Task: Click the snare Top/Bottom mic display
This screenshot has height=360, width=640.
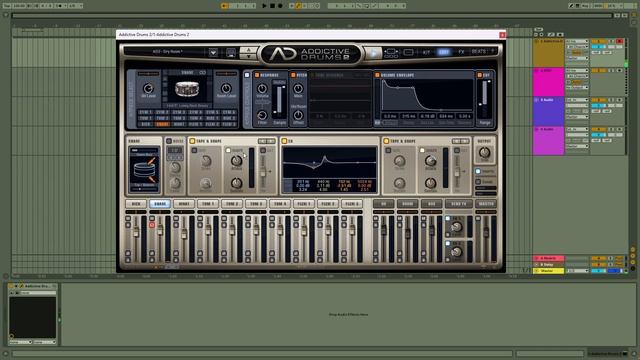Action: click(144, 169)
